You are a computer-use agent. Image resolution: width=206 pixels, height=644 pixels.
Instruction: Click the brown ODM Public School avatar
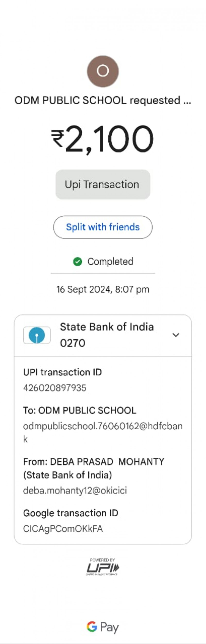point(103,71)
